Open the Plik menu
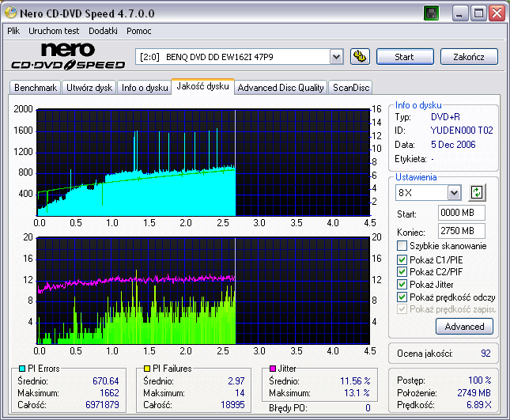510x420 pixels. point(13,31)
